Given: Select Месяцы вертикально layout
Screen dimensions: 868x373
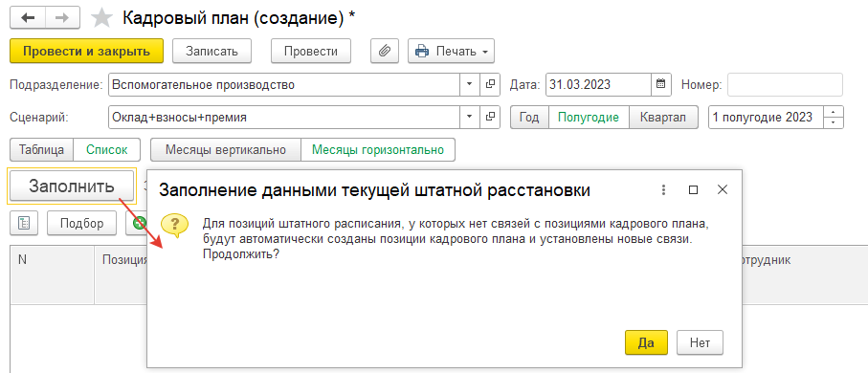Looking at the screenshot, I should [226, 150].
